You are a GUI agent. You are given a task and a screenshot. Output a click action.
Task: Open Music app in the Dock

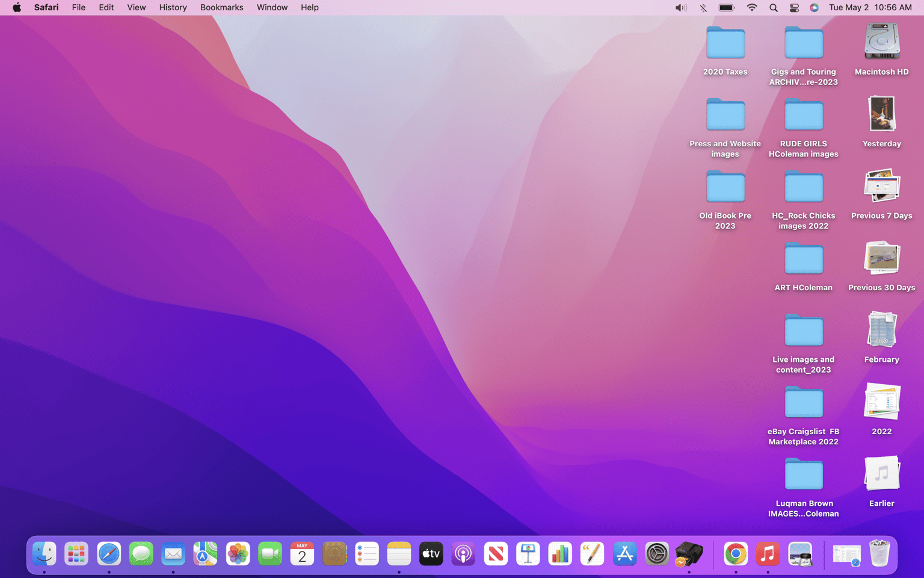768,554
